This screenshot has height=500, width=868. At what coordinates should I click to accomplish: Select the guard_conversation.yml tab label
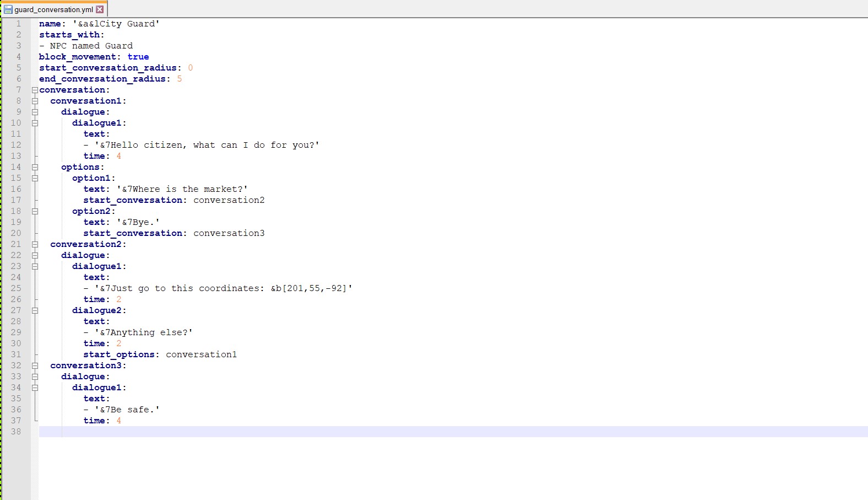[53, 9]
